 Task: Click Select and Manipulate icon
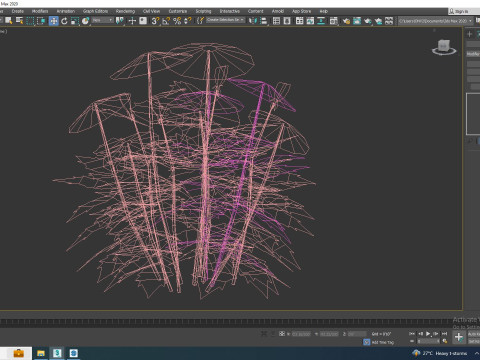click(132, 21)
